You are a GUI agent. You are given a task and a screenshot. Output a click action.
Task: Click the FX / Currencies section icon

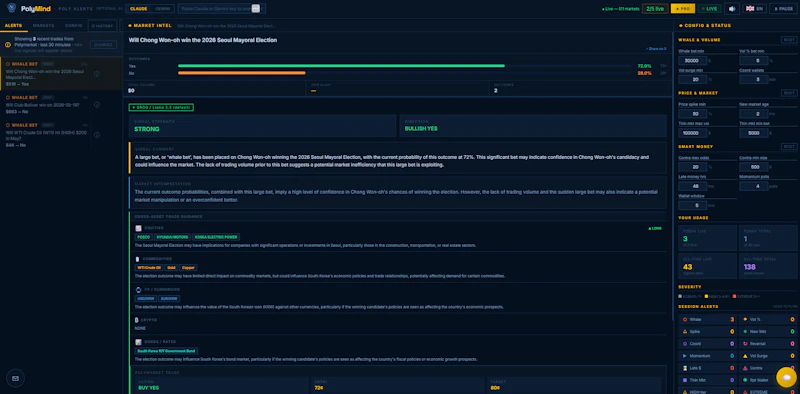tap(138, 289)
